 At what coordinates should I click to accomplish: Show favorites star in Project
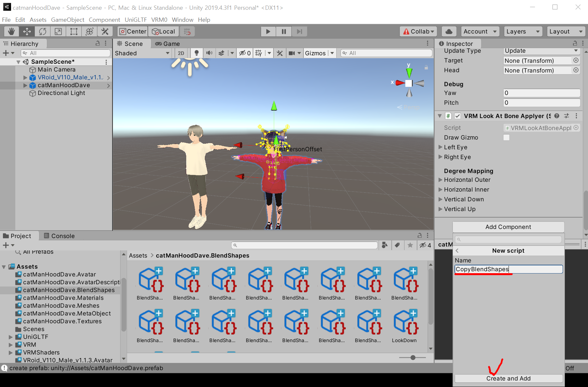click(410, 245)
